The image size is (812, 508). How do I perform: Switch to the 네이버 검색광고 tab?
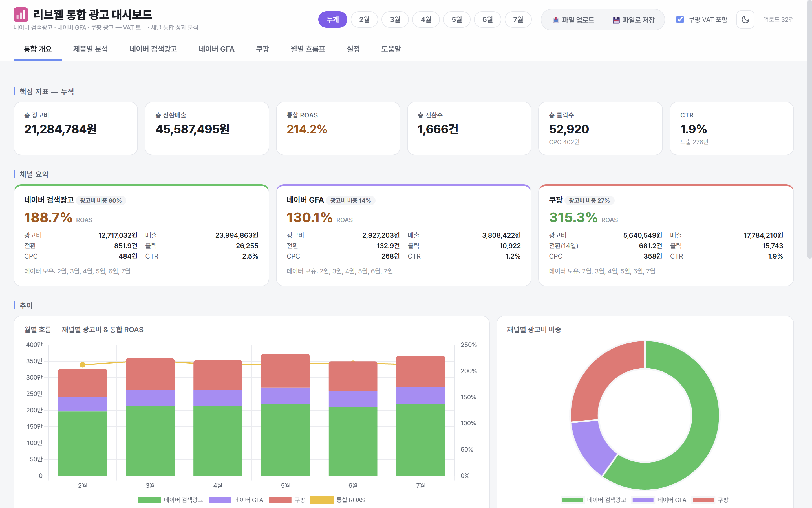coord(153,49)
